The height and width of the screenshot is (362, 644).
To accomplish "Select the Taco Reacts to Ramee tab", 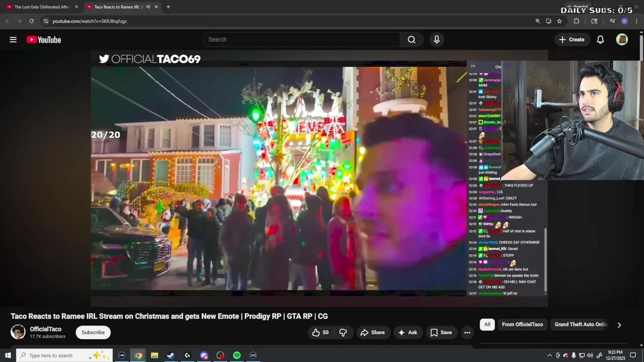I will pyautogui.click(x=119, y=7).
